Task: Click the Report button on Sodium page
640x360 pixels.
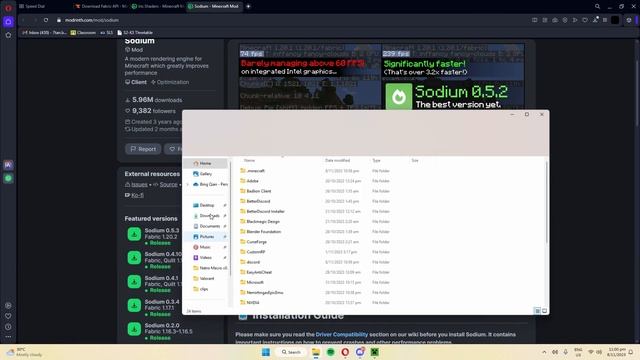Action: point(143,149)
